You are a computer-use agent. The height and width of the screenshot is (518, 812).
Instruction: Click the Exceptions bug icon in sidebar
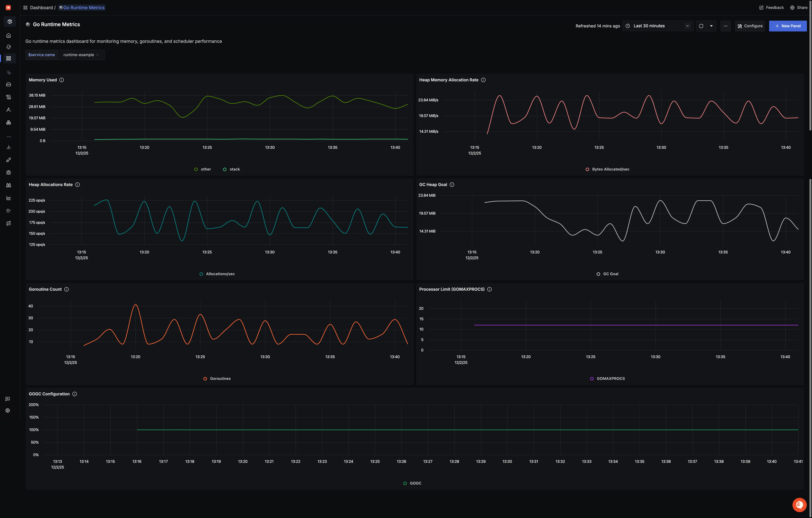point(8,172)
